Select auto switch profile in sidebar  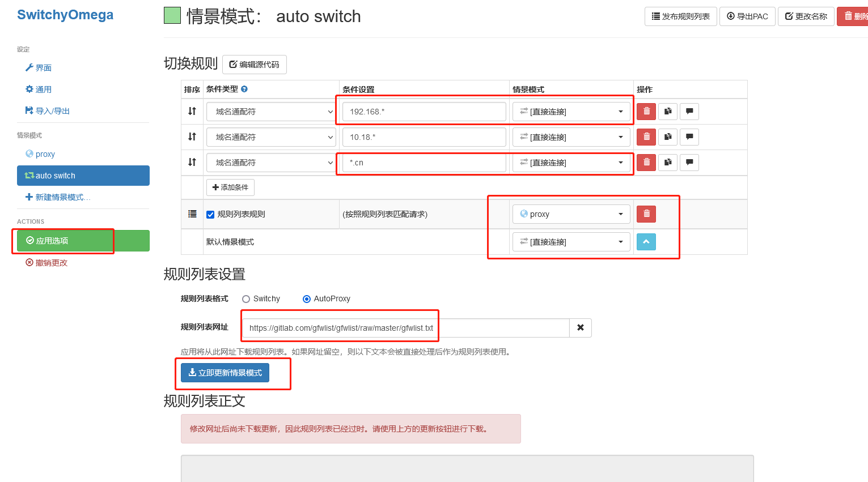tap(83, 176)
